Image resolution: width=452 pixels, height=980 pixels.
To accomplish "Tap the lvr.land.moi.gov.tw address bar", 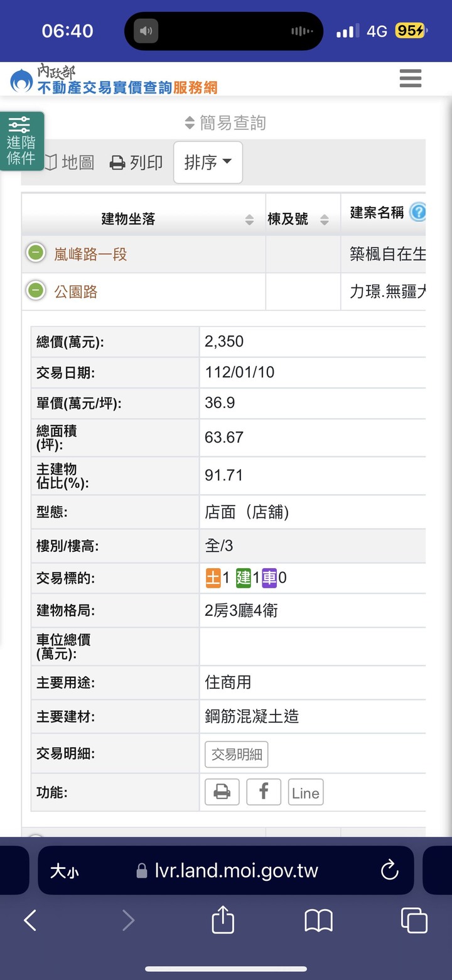I will point(226,870).
